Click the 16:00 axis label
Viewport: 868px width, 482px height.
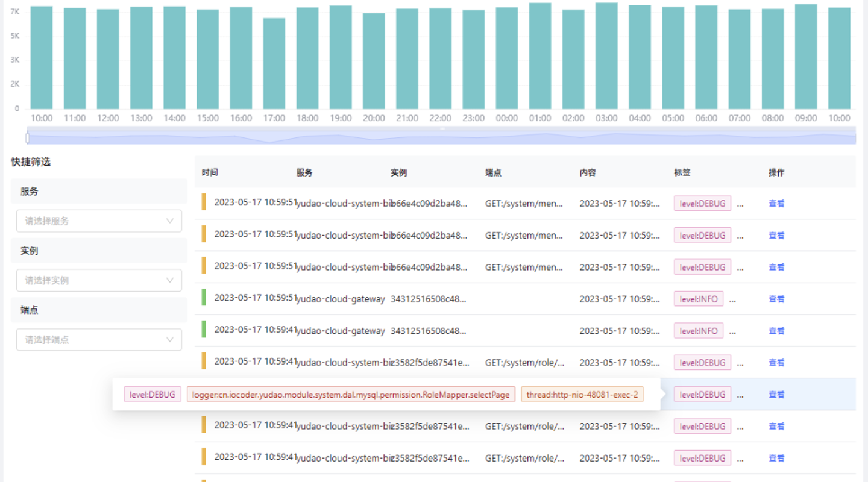point(241,118)
